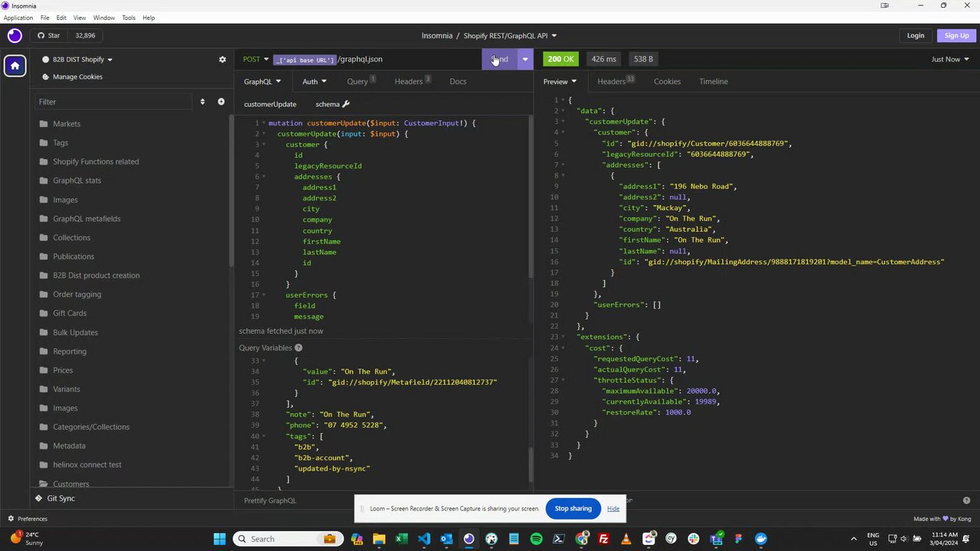This screenshot has width=980, height=551.
Task: Open the Tools menu
Action: click(129, 18)
